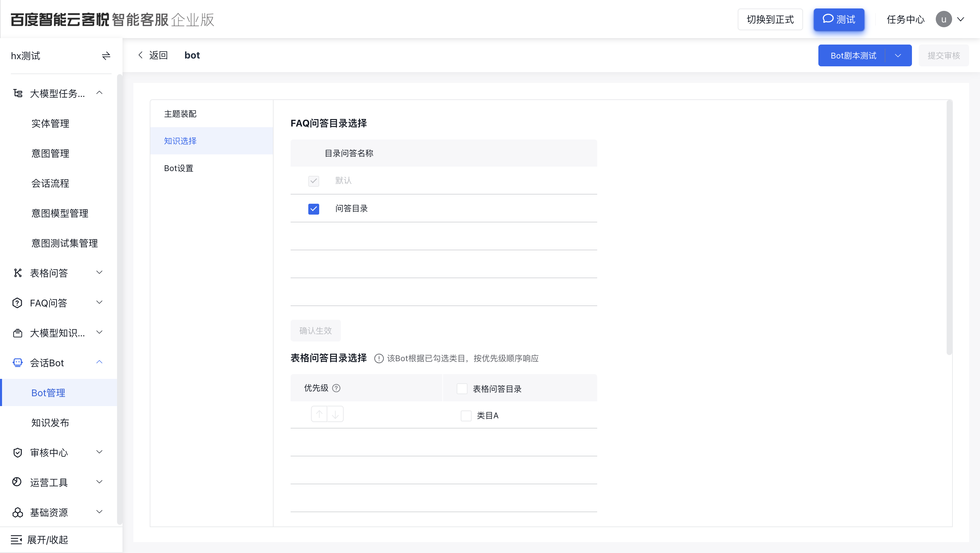Viewport: 980px width, 553px height.
Task: Click the 基础资源 sidebar icon
Action: (17, 512)
